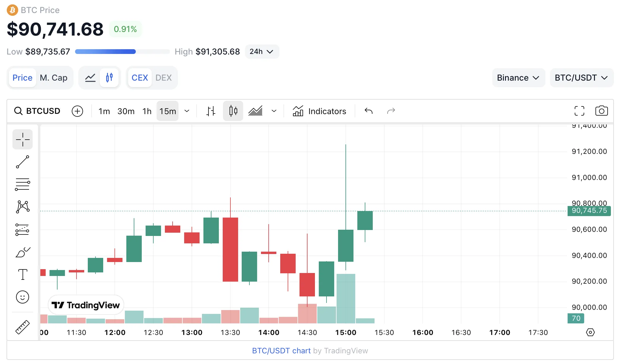Select the 30m timeframe

click(126, 111)
